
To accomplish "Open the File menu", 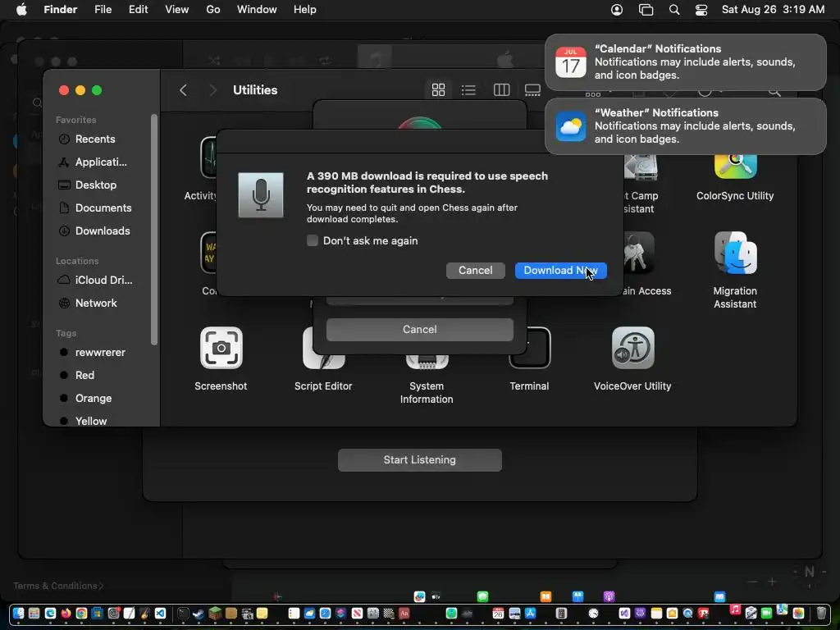I will [x=103, y=10].
